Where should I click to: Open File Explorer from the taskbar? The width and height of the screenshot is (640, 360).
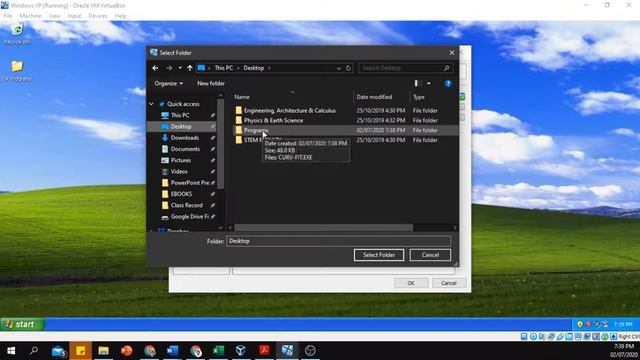point(103,351)
